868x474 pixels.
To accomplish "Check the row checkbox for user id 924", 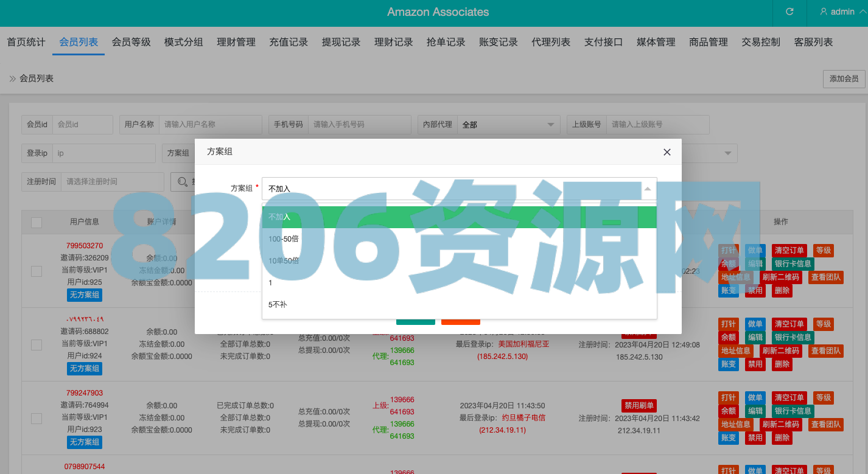I will (37, 344).
